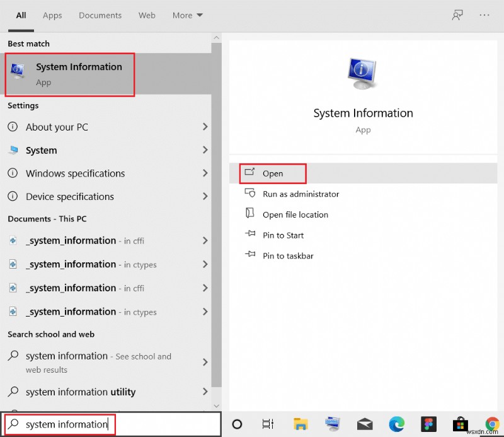Viewport: 504px width, 437px height.
Task: Click the feedback icon in search header
Action: click(457, 15)
